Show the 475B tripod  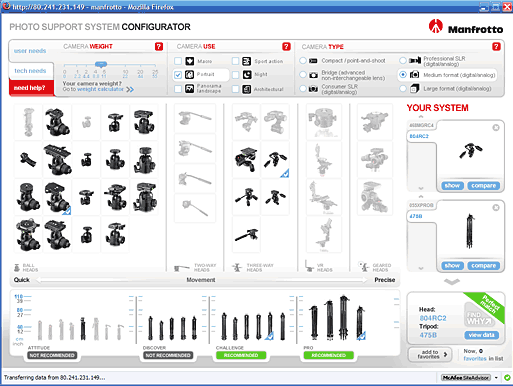coord(452,266)
